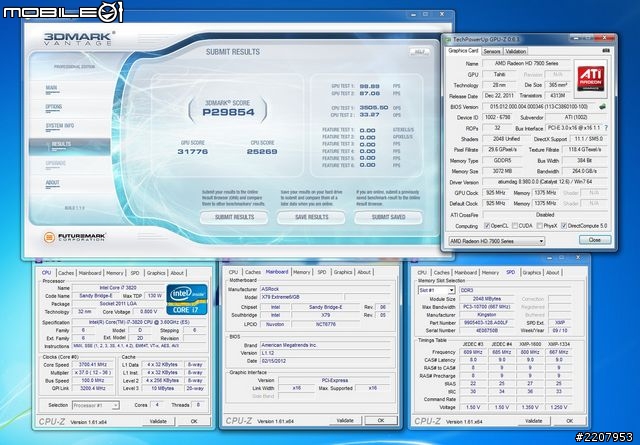
Task: Select Results in 3DMark Vantage sidebar
Action: coord(69,145)
